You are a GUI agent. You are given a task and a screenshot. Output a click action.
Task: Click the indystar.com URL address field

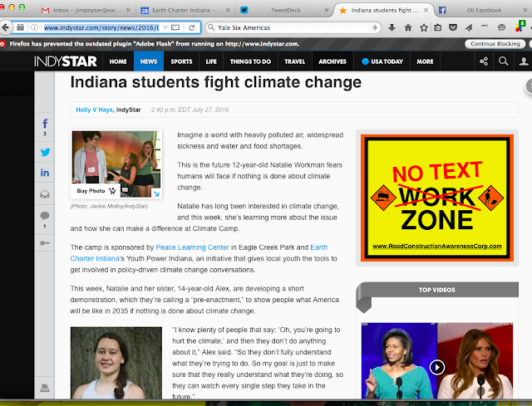pyautogui.click(x=101, y=27)
